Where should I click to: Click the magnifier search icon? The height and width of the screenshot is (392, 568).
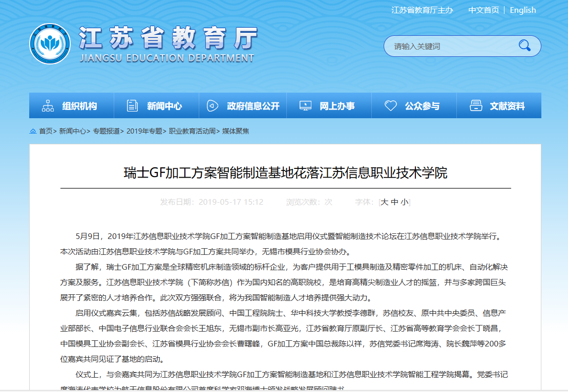524,46
